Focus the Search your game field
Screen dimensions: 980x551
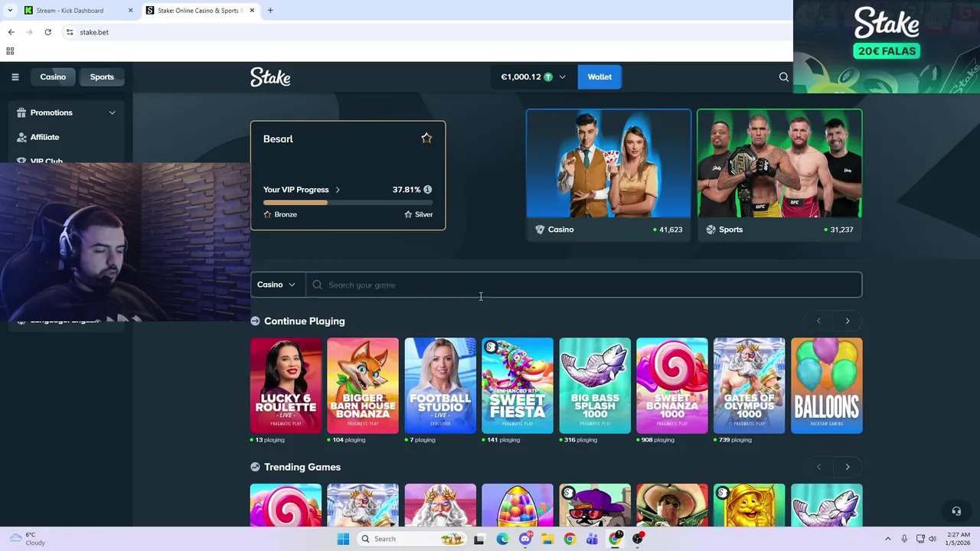pyautogui.click(x=583, y=285)
